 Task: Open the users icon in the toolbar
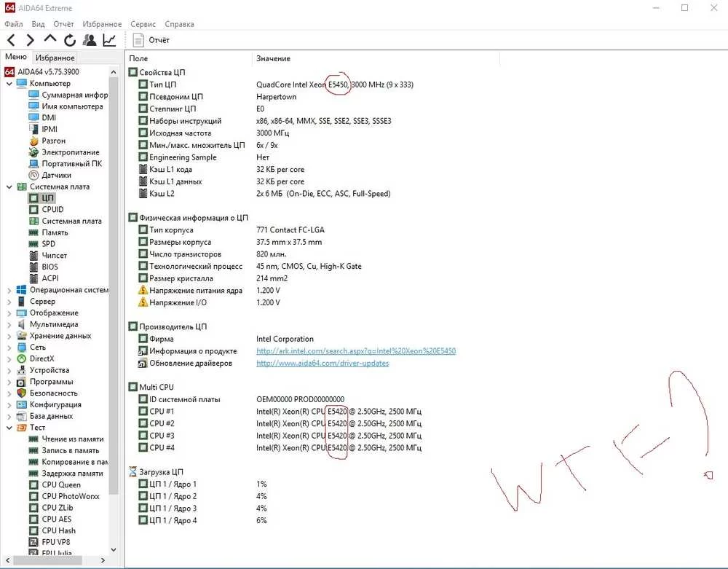(x=90, y=40)
